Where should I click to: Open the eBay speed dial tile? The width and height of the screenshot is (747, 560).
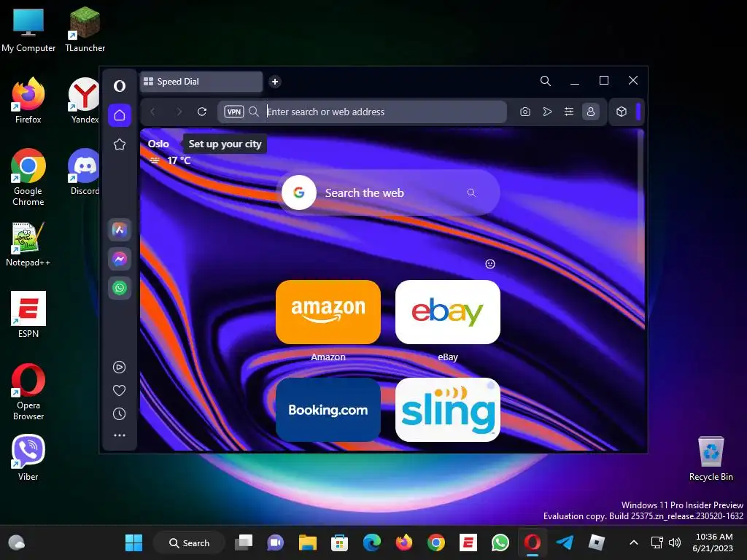click(x=448, y=312)
